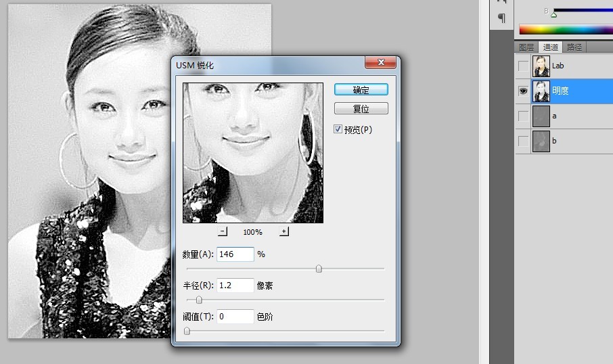Toggle visibility of channel a

click(523, 116)
